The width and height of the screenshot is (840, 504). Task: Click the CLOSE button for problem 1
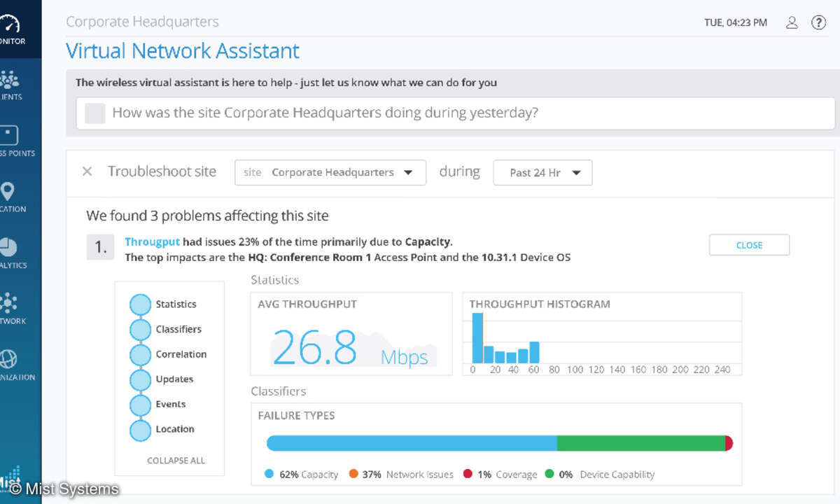(x=749, y=245)
